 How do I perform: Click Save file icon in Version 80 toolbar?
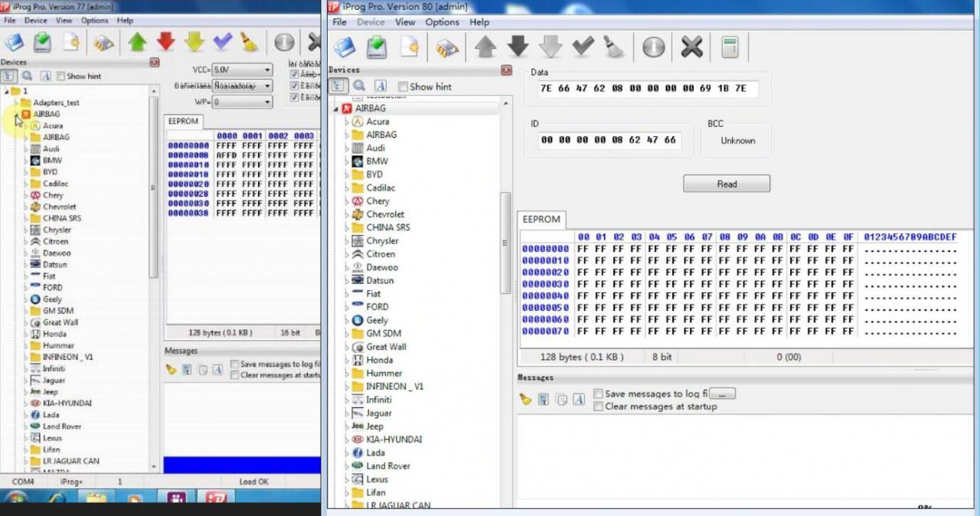click(x=377, y=47)
